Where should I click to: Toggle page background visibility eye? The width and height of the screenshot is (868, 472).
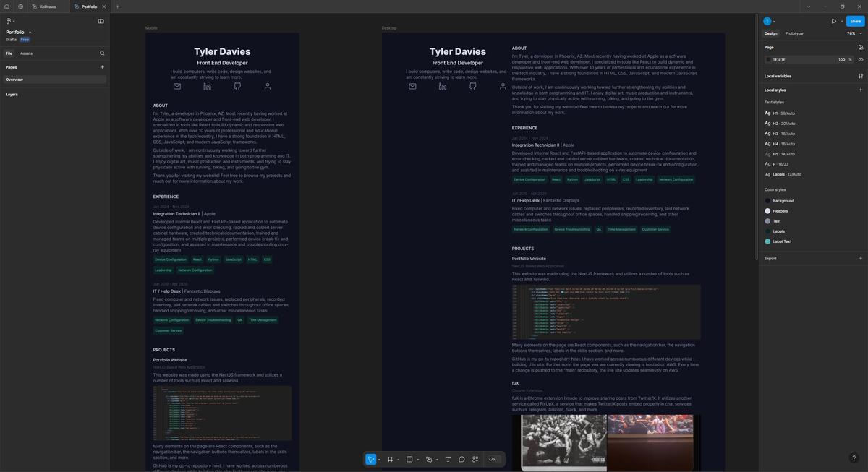point(861,59)
